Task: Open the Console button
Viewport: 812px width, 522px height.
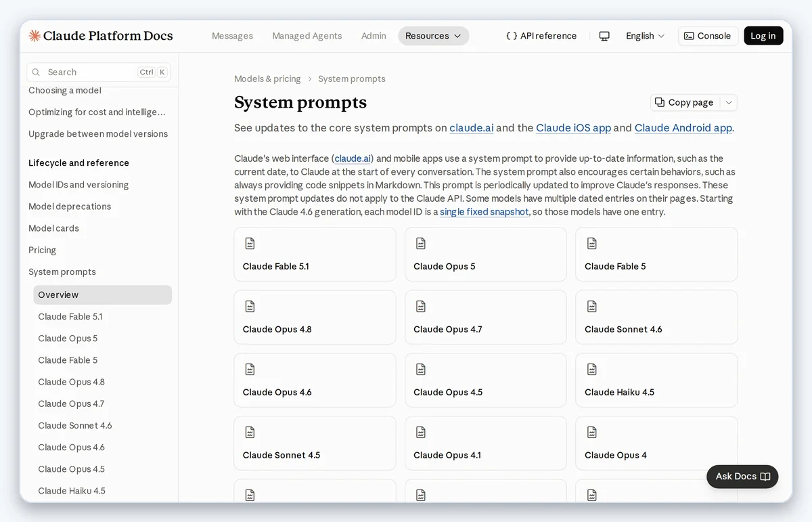Action: [x=708, y=36]
